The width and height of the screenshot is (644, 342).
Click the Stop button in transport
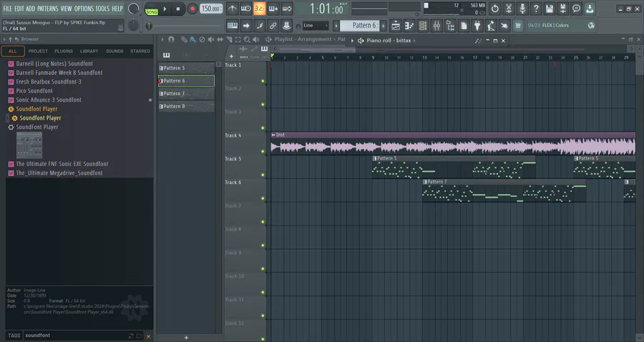click(178, 9)
